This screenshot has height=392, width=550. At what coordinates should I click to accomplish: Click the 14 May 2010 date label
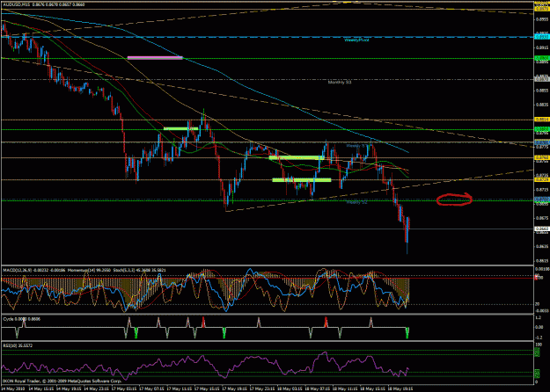click(12, 388)
